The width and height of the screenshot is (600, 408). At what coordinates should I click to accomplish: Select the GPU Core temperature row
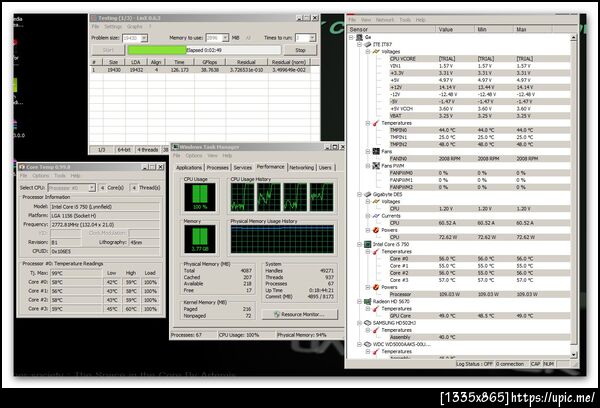click(x=479, y=316)
